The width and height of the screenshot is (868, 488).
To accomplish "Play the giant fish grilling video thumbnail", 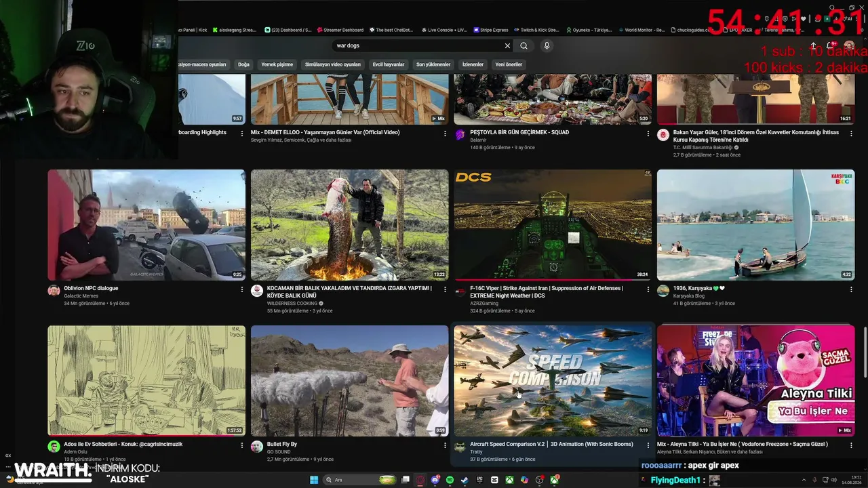I will click(349, 225).
